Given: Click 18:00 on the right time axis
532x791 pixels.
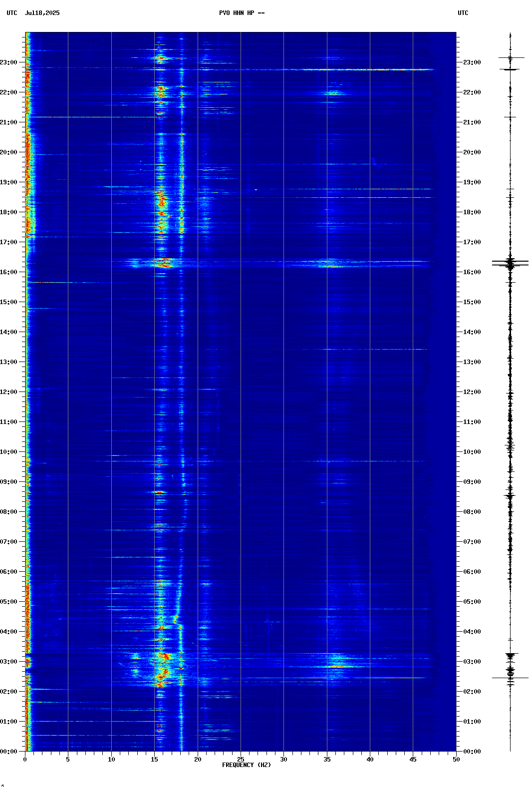Looking at the screenshot, I should 472,212.
